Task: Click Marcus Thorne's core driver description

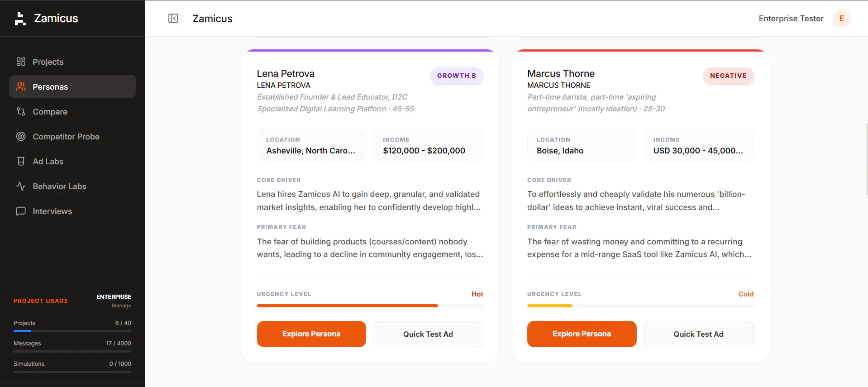Action: tap(636, 201)
